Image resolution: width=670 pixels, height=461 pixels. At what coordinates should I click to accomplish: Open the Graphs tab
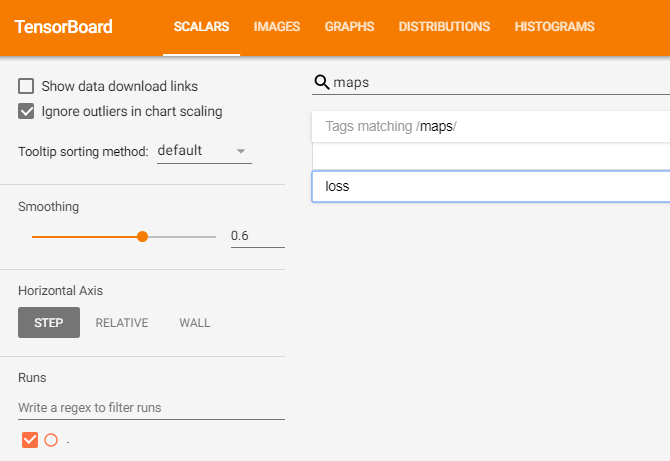click(x=349, y=27)
